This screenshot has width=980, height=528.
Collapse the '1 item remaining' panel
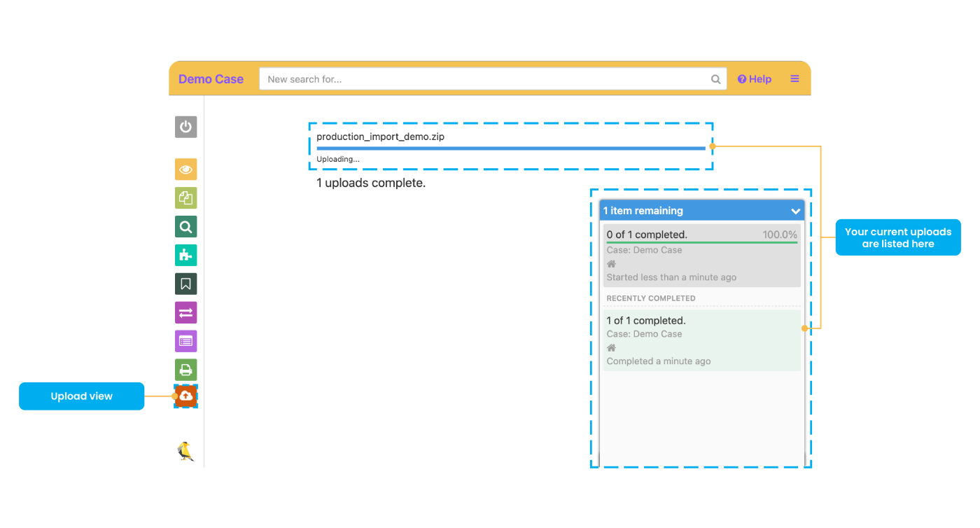[795, 210]
